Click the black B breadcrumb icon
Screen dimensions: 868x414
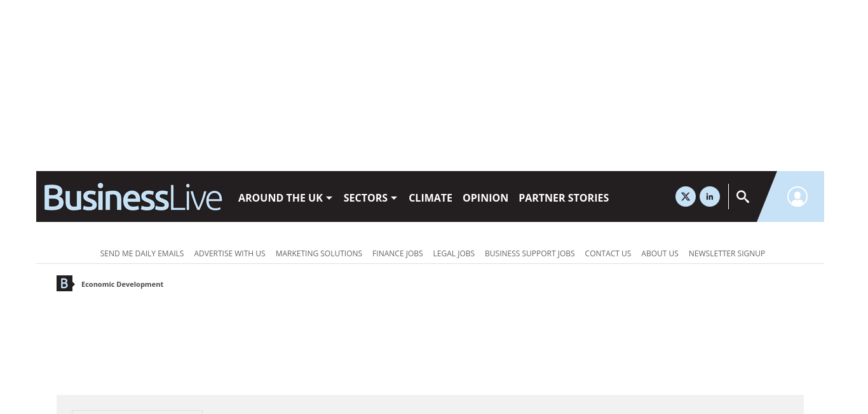tap(65, 284)
